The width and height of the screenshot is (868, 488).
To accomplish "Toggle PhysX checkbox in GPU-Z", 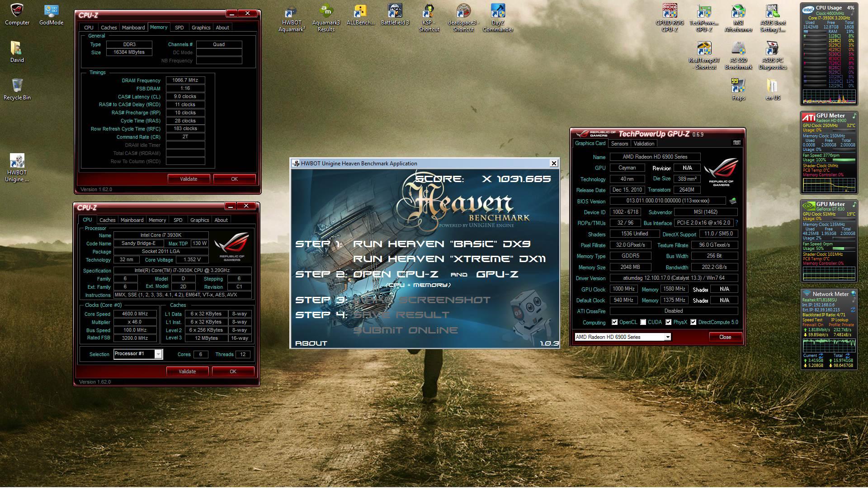I will 668,322.
